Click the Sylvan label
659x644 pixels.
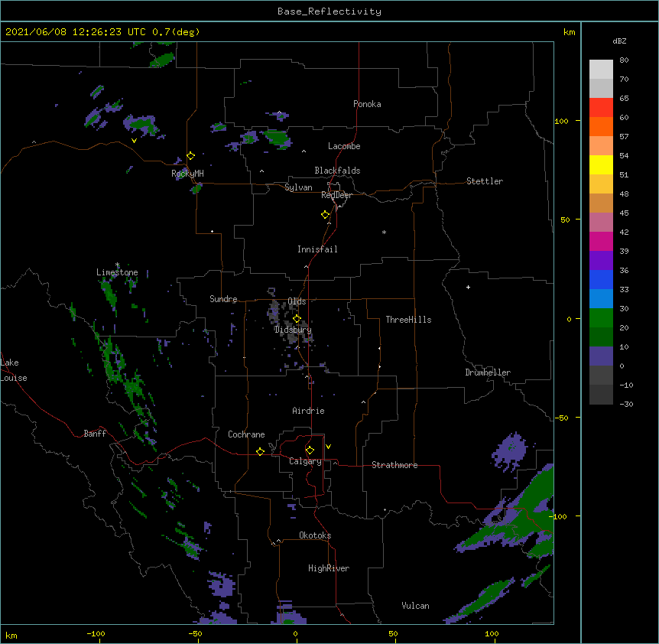tap(298, 187)
